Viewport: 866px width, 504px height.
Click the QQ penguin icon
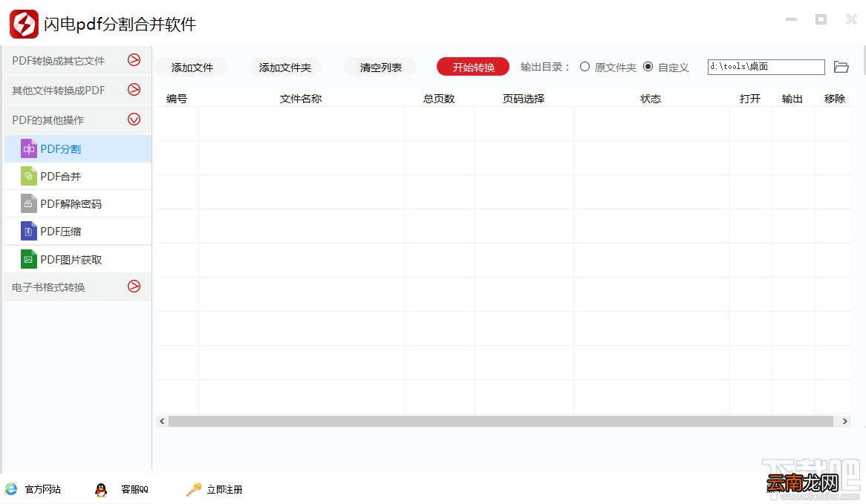[x=100, y=490]
